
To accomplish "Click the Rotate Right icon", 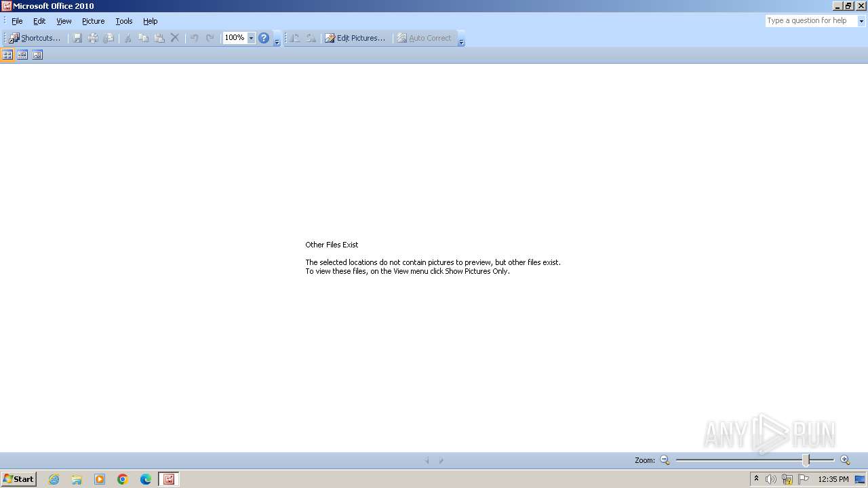I will click(x=311, y=38).
